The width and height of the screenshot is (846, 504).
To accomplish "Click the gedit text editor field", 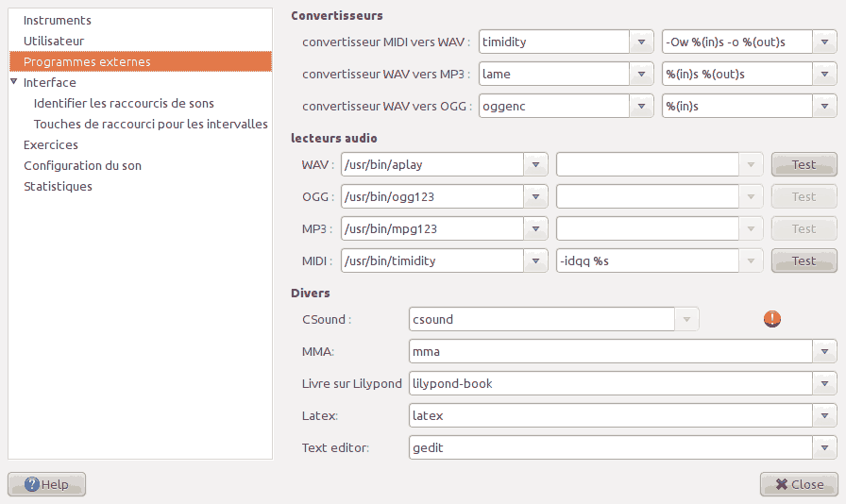I will pyautogui.click(x=611, y=448).
